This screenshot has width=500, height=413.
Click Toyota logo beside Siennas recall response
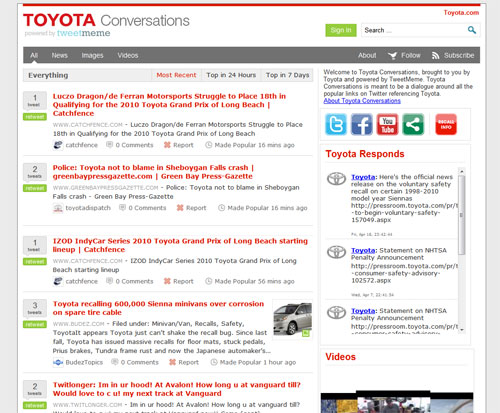point(336,179)
